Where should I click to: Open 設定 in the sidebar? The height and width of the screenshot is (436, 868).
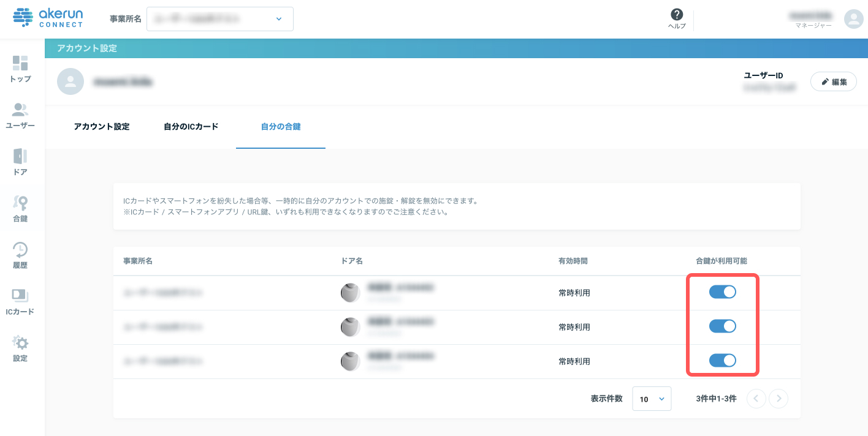pyautogui.click(x=20, y=348)
